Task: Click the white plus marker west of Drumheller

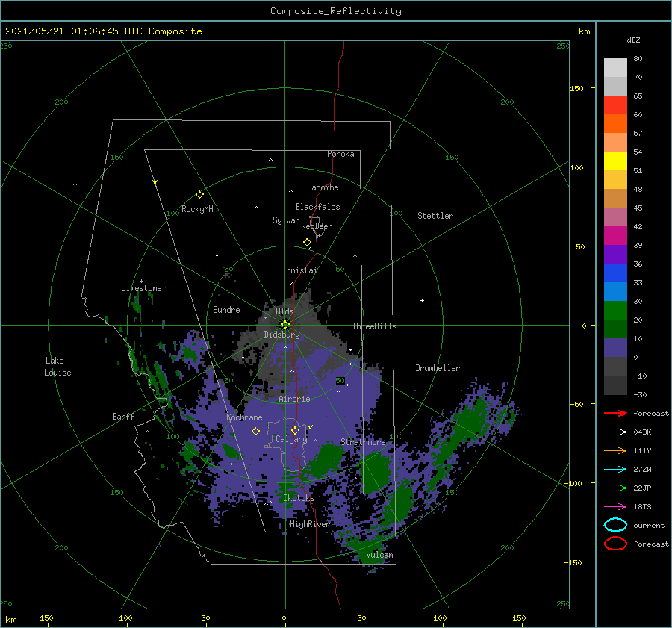Action: tap(422, 300)
